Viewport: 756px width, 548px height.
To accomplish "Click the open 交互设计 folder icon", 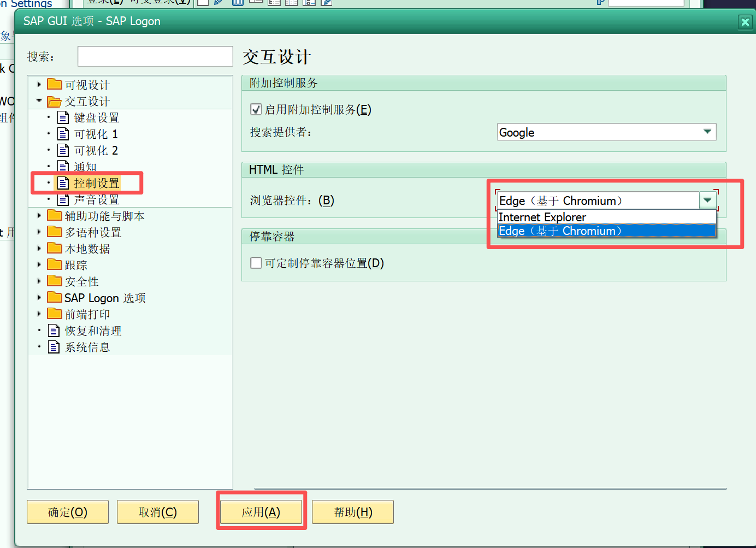I will tap(55, 101).
